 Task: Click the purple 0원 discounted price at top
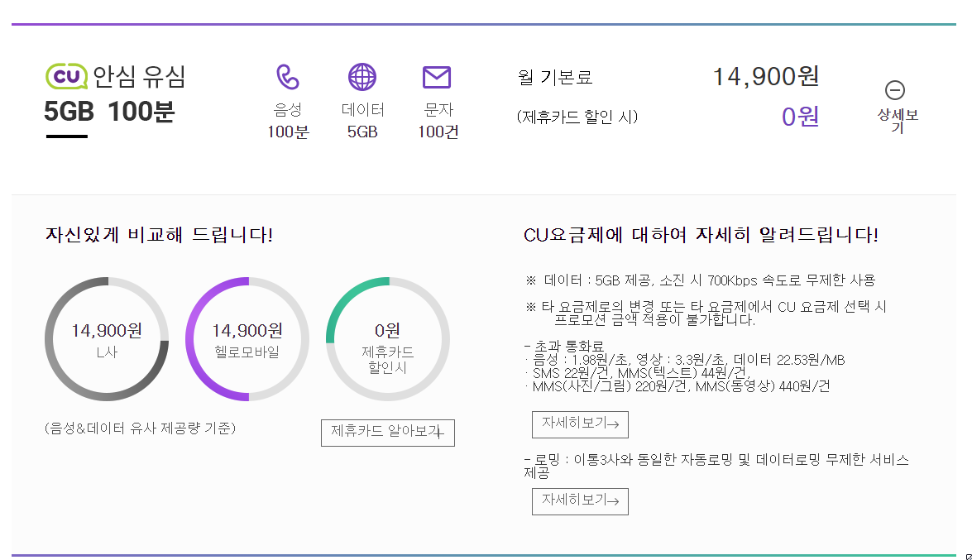click(800, 117)
